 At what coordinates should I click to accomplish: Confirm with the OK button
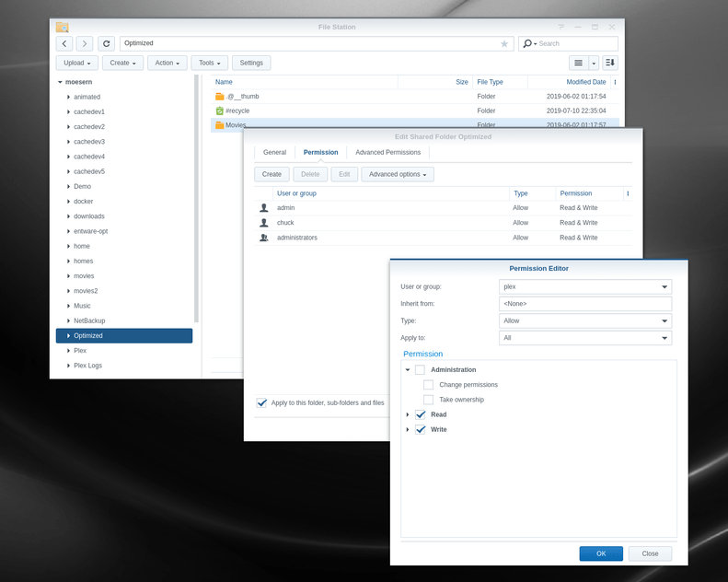[601, 553]
